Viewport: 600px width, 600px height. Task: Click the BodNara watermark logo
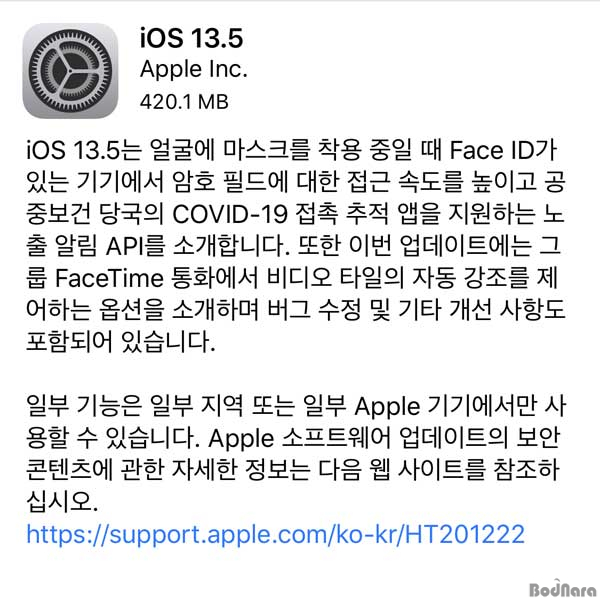pos(564,589)
